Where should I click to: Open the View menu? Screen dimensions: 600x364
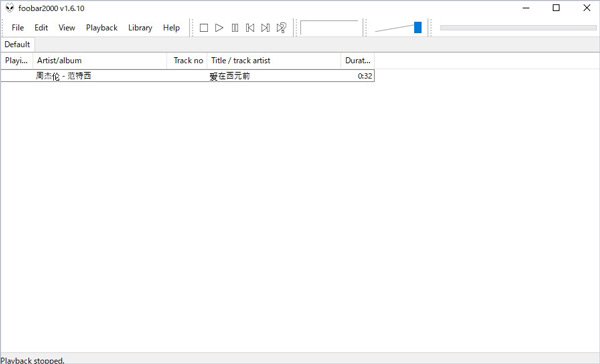pyautogui.click(x=67, y=28)
